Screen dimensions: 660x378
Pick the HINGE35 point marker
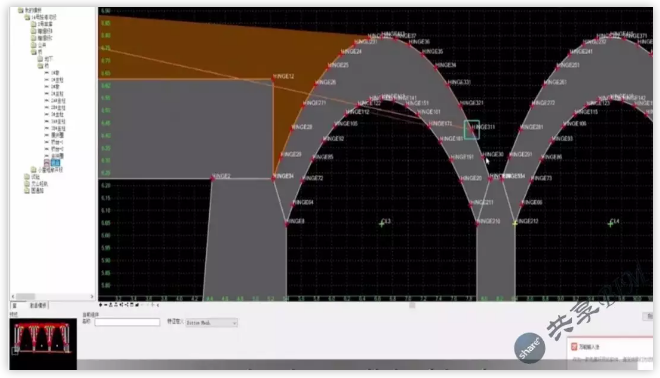tap(423, 54)
